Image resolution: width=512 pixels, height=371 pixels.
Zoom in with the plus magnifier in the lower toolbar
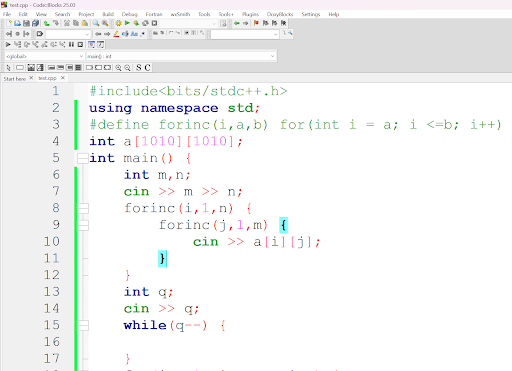pyautogui.click(x=118, y=68)
